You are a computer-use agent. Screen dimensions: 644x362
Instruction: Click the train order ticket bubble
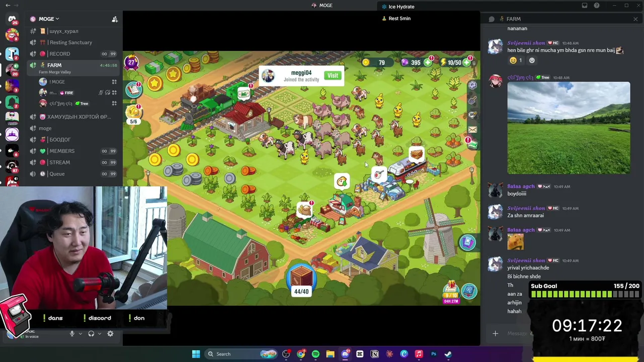(x=244, y=94)
